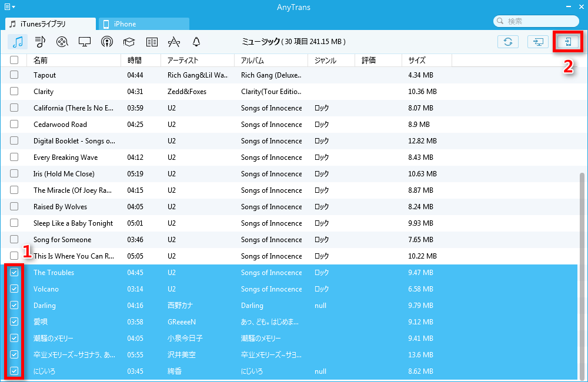Check the Tapout checkbox
This screenshot has height=382, width=588.
pyautogui.click(x=14, y=75)
